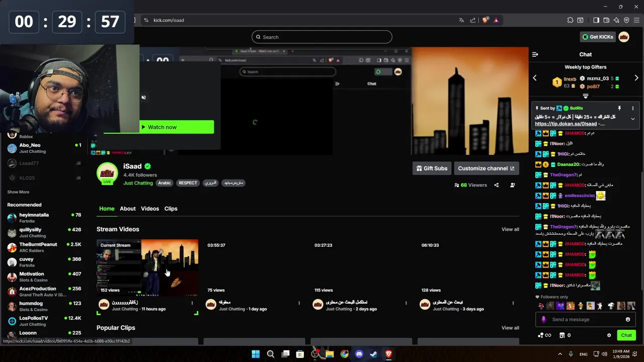
Task: Expand the system tray hidden icons
Action: click(x=560, y=354)
